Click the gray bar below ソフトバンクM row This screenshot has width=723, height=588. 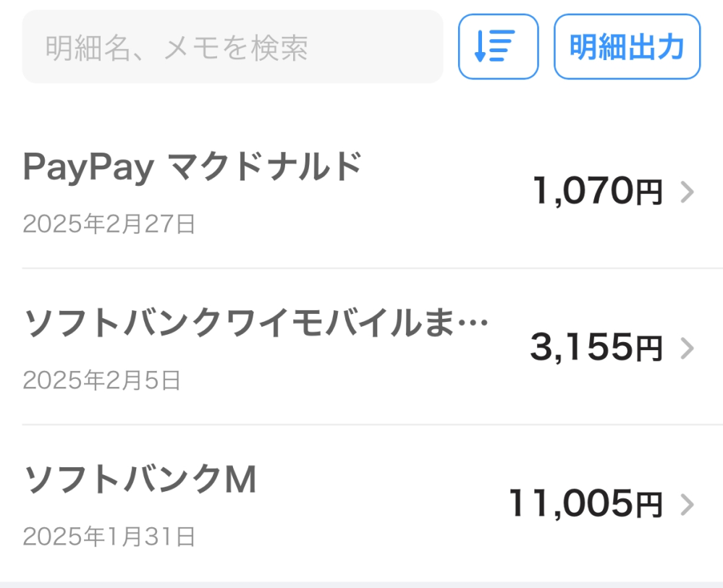pyautogui.click(x=362, y=584)
